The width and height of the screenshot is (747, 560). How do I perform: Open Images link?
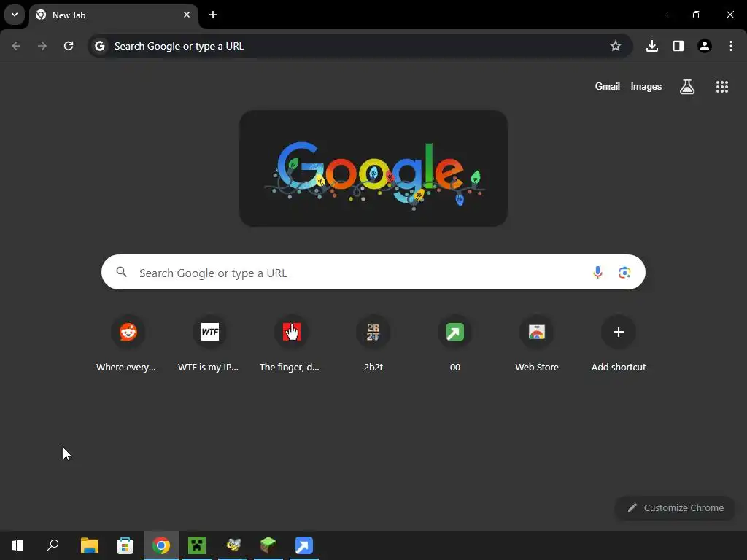(646, 86)
